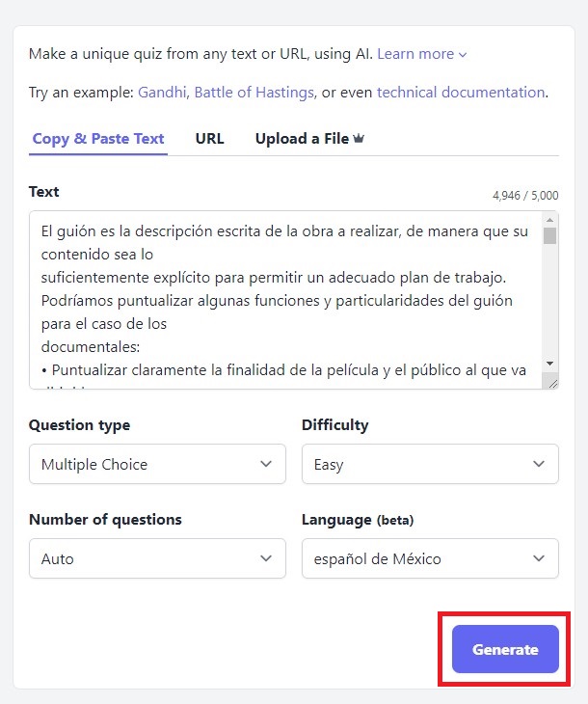Try the technical documentation example link
The height and width of the screenshot is (704, 588).
[461, 93]
